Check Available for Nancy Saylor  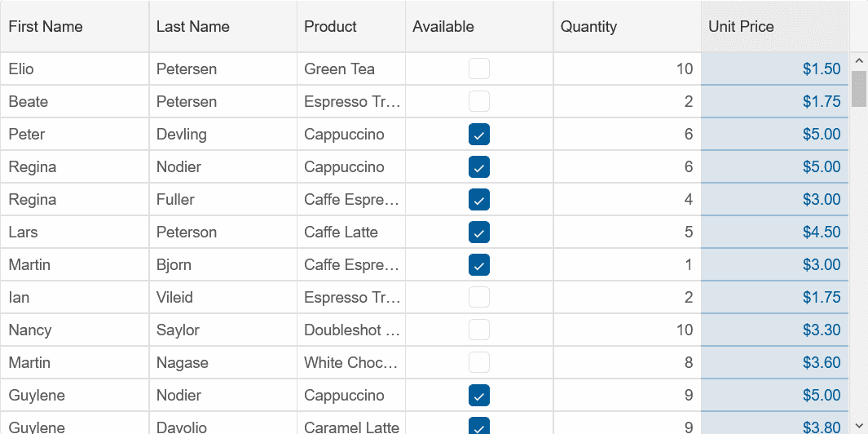click(x=479, y=330)
